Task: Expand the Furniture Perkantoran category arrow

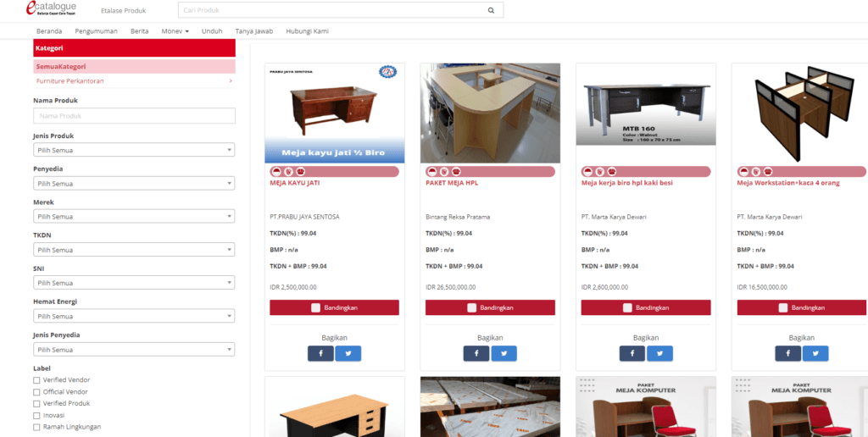Action: tap(231, 80)
